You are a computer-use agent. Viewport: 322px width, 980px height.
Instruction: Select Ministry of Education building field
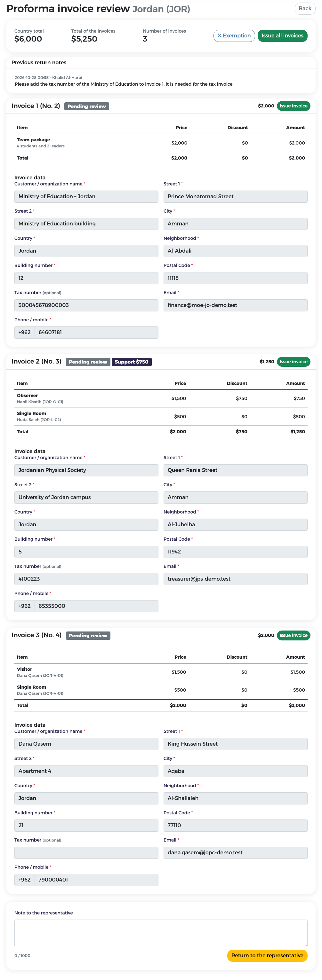[x=86, y=224]
